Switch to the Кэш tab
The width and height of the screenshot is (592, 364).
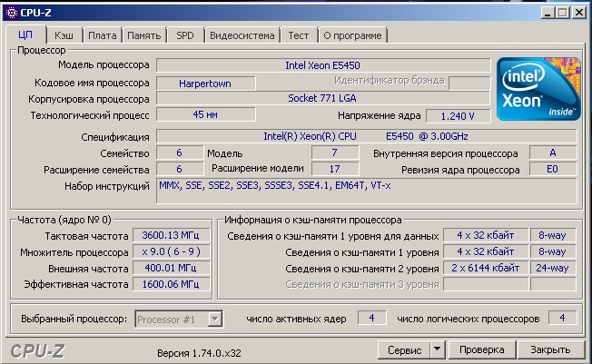tap(64, 35)
